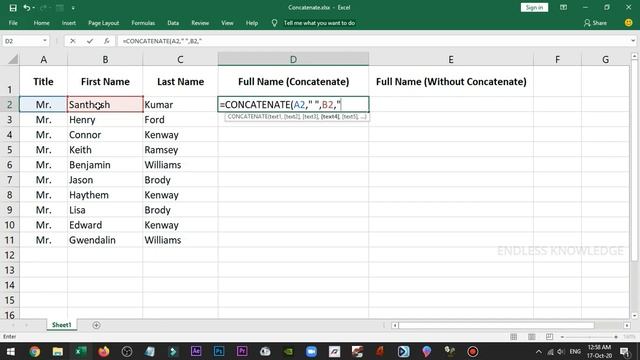This screenshot has width=640, height=360.
Task: Click the Ramsey cell
Action: tap(180, 150)
